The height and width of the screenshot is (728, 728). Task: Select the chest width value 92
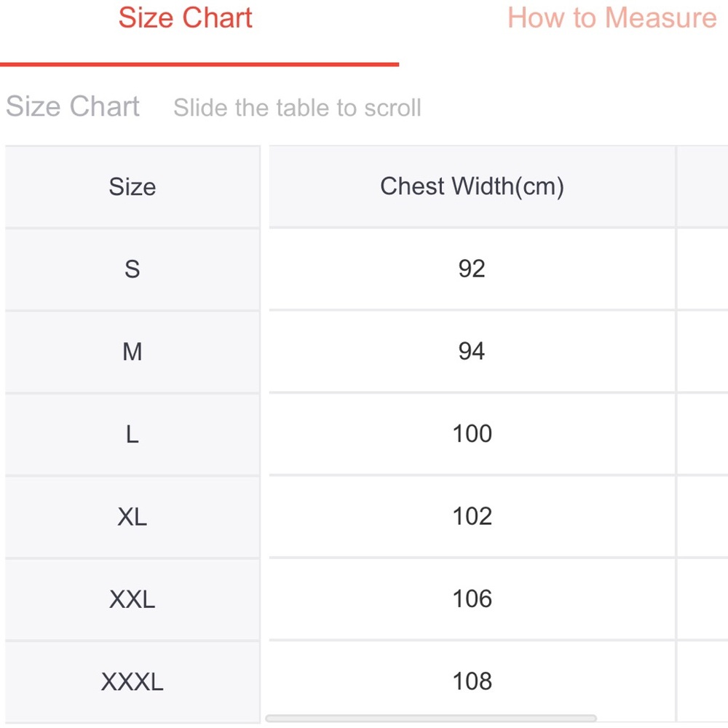[x=472, y=269]
